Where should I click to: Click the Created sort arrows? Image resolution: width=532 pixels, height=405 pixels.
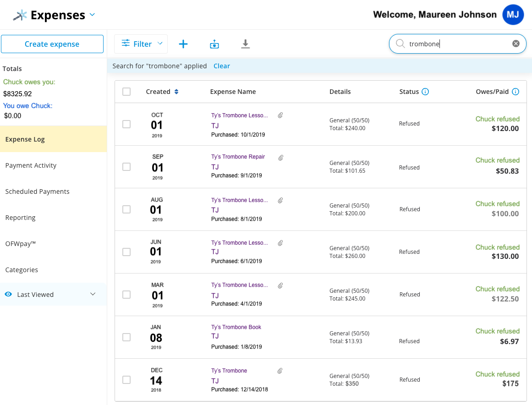(176, 92)
